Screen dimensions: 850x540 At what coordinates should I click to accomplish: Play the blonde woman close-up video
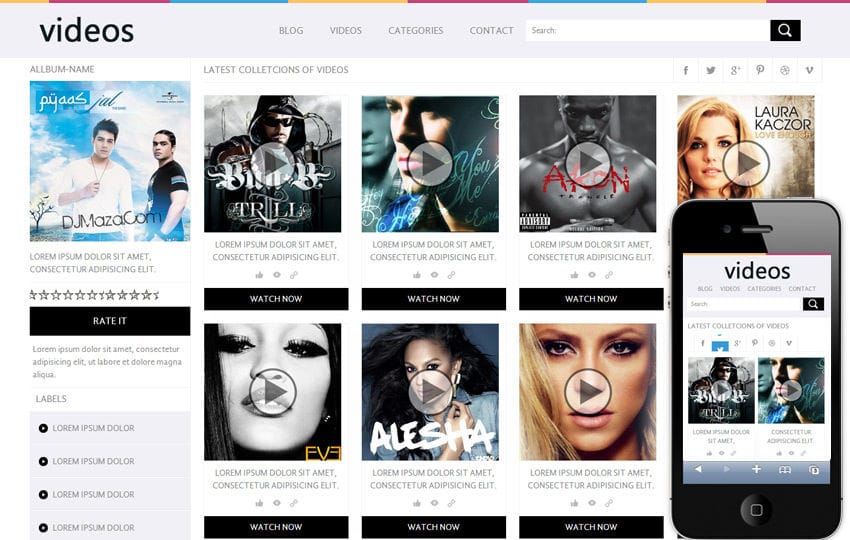[x=588, y=391]
